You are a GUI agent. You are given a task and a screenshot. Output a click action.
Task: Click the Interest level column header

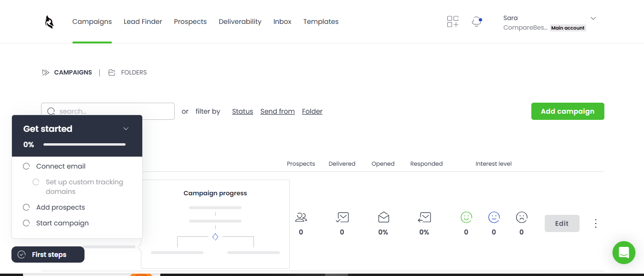pos(494,164)
